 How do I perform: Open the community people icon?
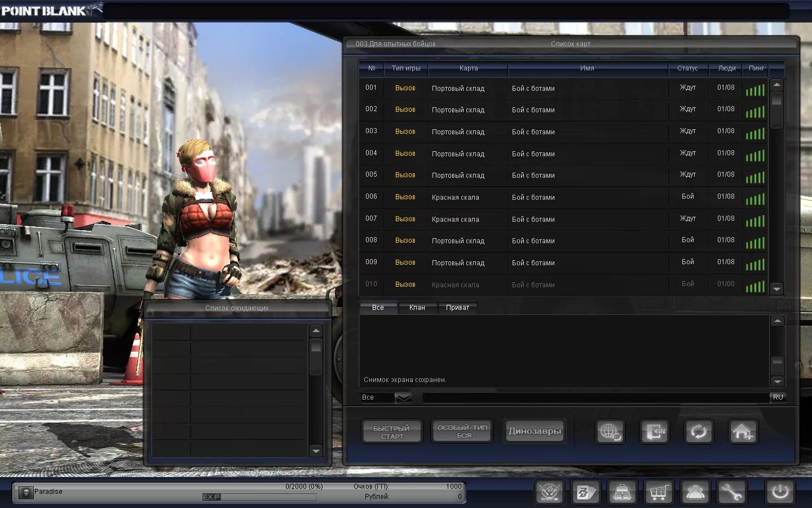tap(695, 492)
